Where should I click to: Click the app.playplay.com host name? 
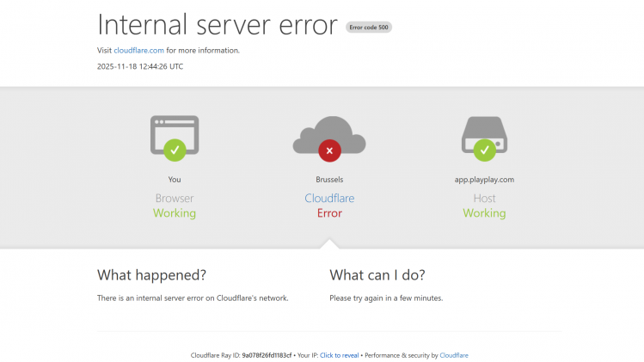(484, 180)
